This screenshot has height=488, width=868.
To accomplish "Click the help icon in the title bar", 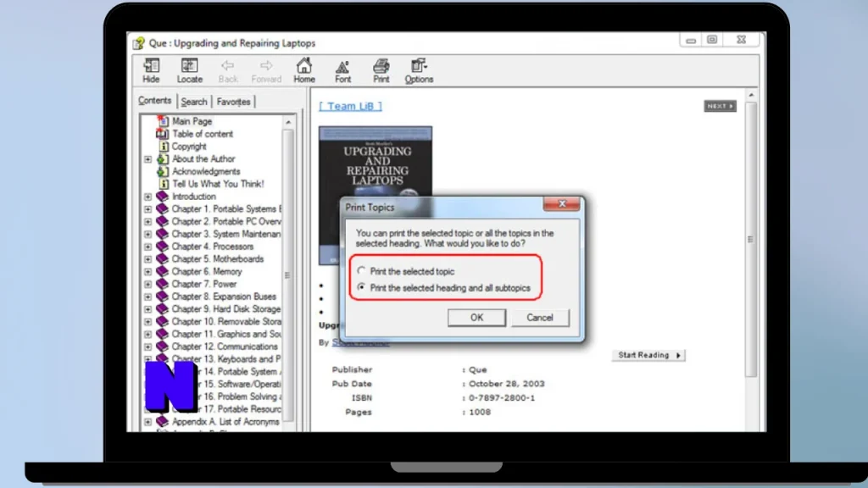I will [x=138, y=43].
